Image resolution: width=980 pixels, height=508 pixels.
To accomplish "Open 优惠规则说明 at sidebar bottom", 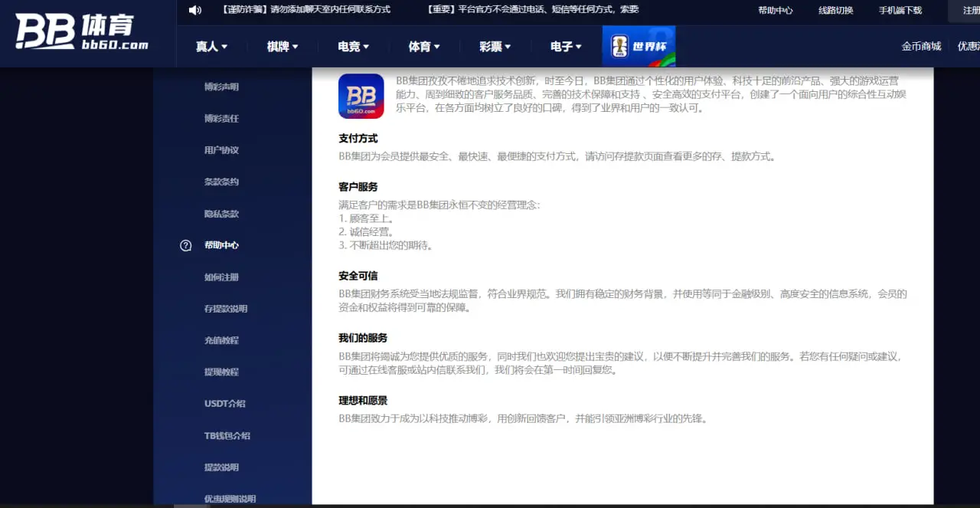I will [x=230, y=499].
